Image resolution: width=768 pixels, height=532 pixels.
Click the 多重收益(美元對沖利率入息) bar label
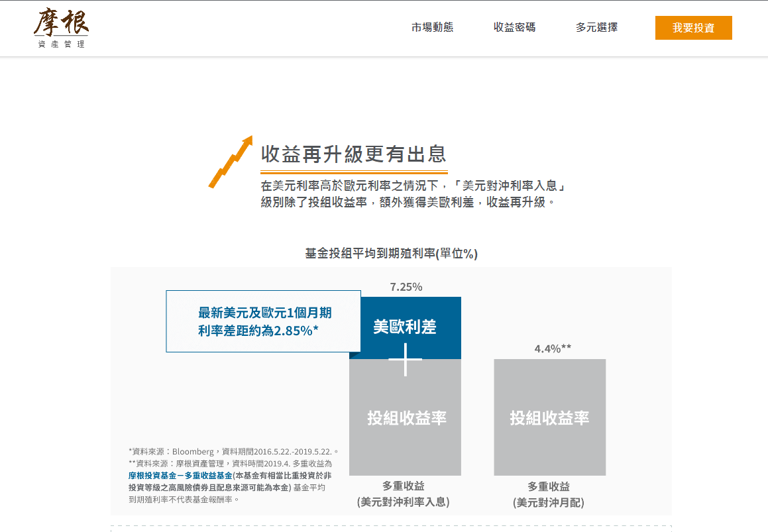pos(404,494)
